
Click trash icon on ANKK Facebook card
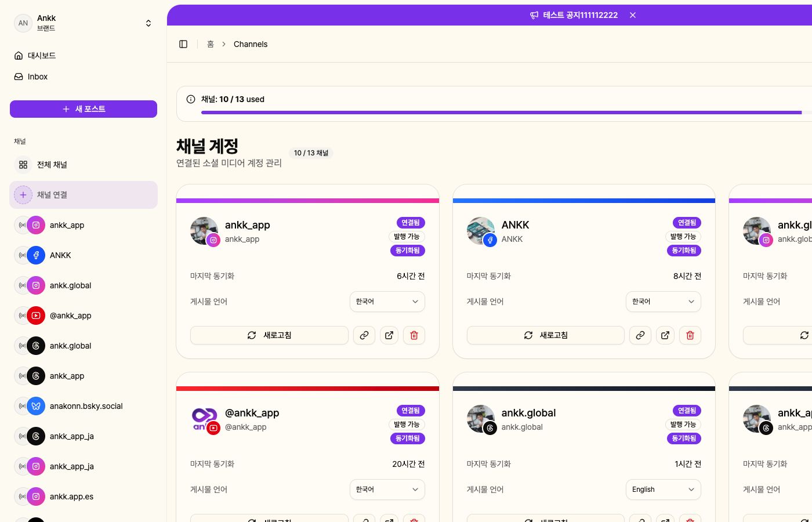click(x=690, y=335)
